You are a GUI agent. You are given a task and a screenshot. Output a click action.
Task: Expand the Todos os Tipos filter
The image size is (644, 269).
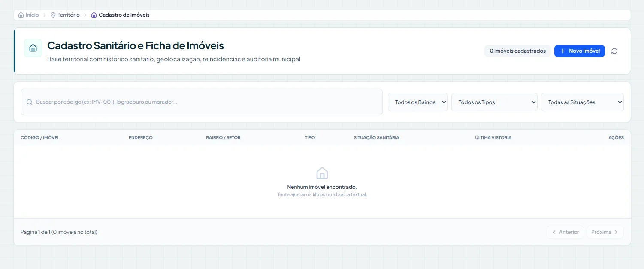coord(494,102)
